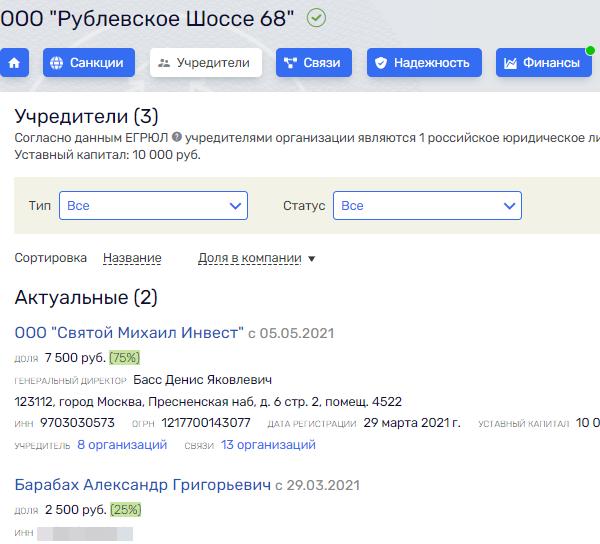Click director name Басс Денис Яковлевич

[x=202, y=380]
